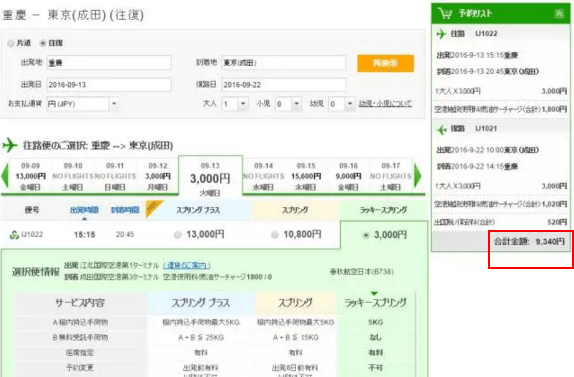Select the 09-10 NO FLIGHTS date tab
Viewport: 574px width, 377px height.
pyautogui.click(x=73, y=176)
